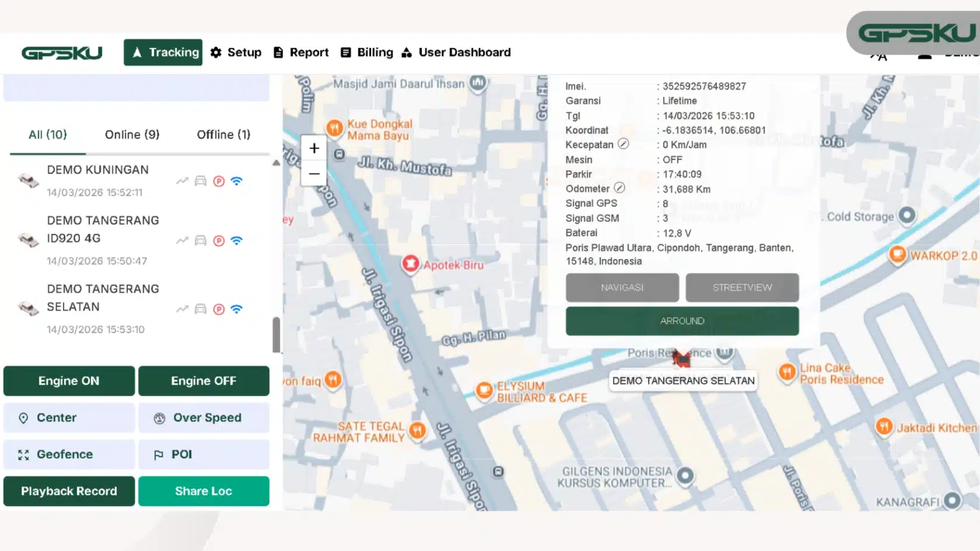Click the car icon beside DEMO TANGERANG ID920
The width and height of the screenshot is (980, 551).
coord(200,240)
